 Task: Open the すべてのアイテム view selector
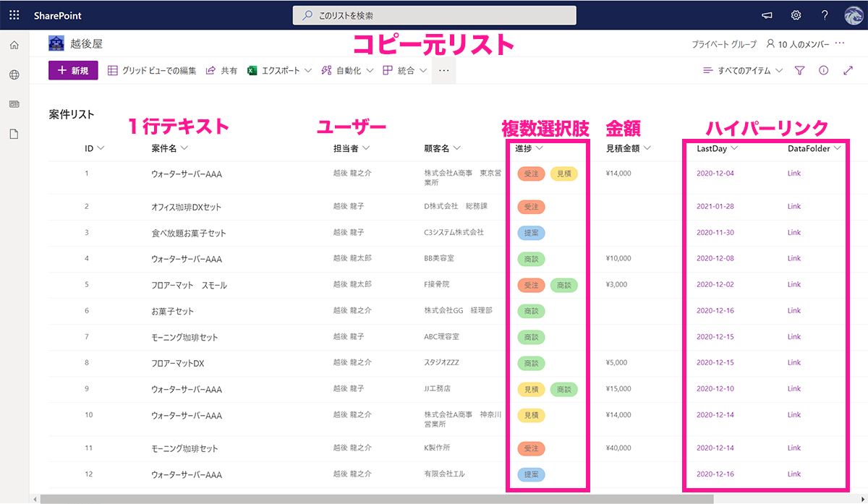(x=743, y=71)
